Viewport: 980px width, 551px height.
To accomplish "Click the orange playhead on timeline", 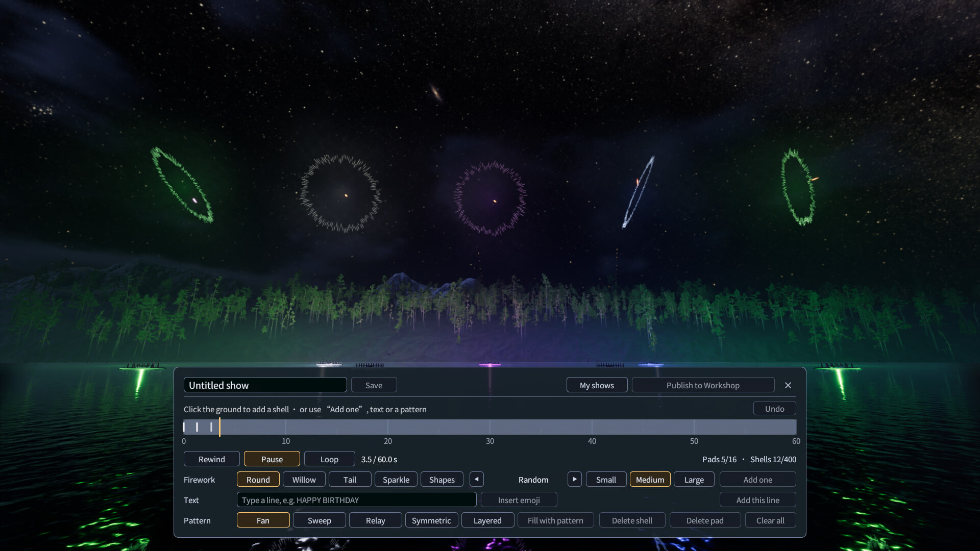I will click(x=219, y=427).
